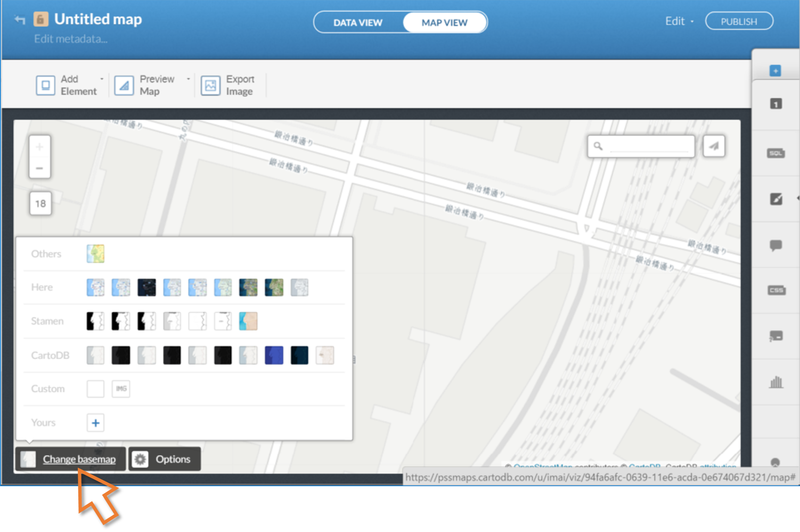
Task: Select the Stamen watercolor basemap
Action: click(248, 321)
